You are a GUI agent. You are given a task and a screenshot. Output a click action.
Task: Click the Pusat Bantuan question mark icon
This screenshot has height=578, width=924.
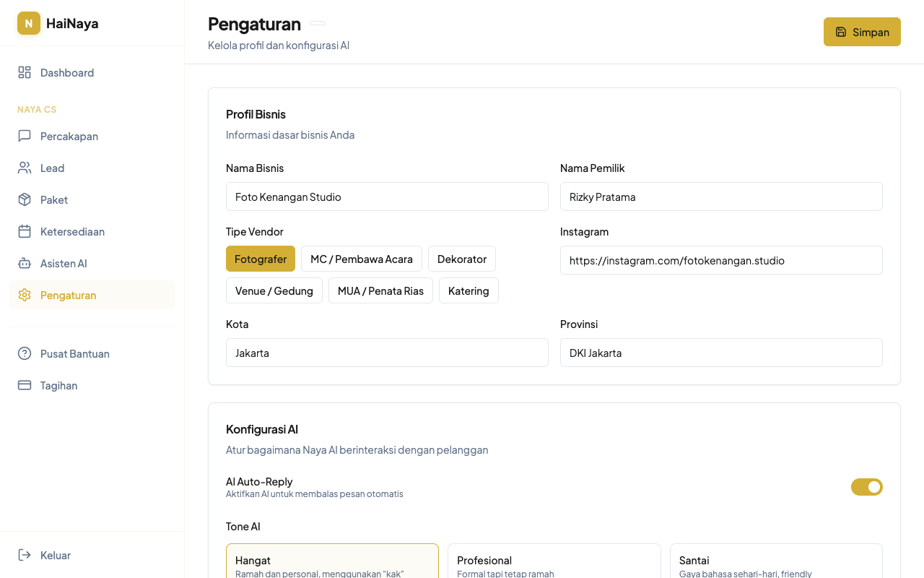coord(25,353)
